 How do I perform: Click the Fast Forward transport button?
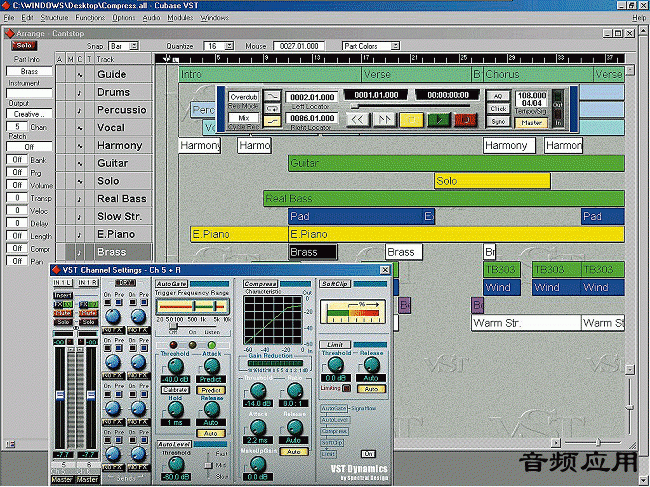[384, 120]
